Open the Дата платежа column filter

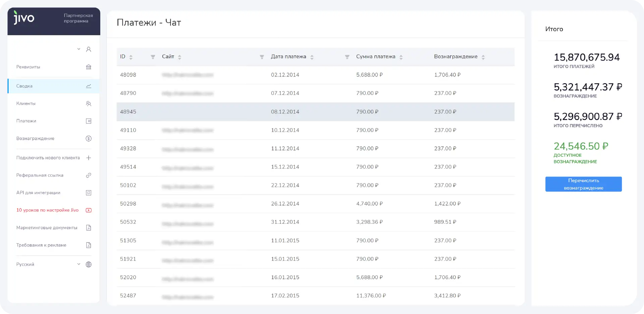(347, 57)
